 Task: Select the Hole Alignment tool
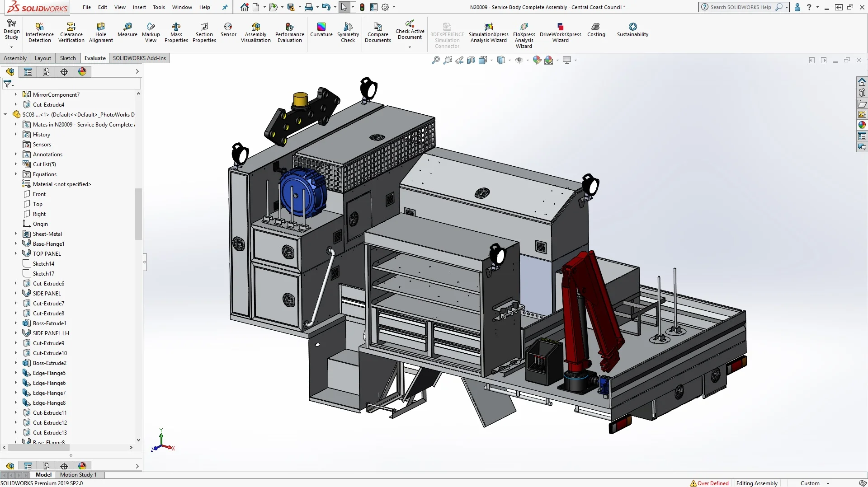[101, 33]
